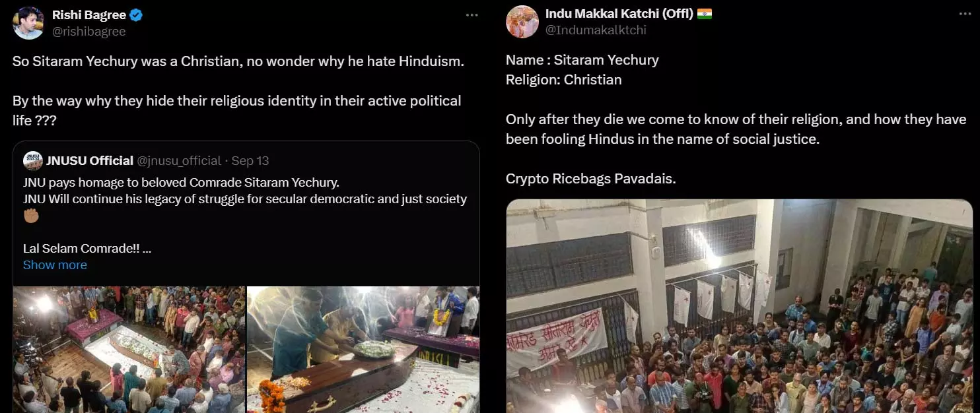Click the verified badge beside Rishi Bagree
Screen dimensions: 980x413
136,15
